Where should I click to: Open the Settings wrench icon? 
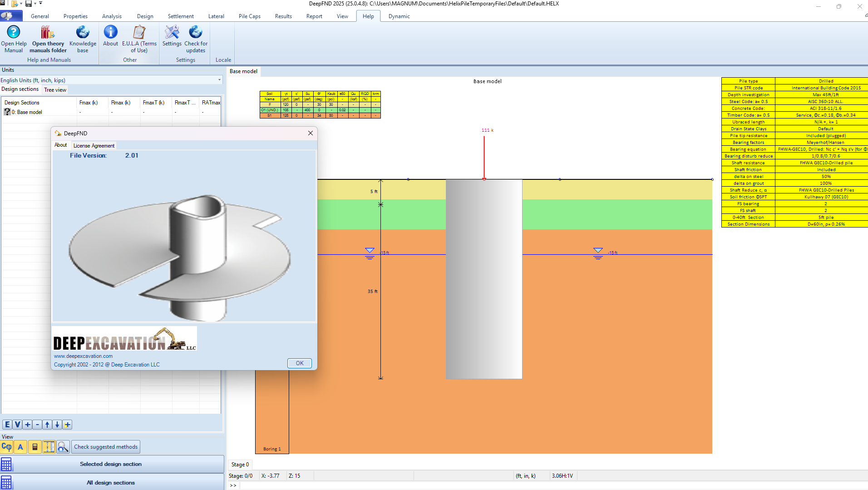coord(172,36)
